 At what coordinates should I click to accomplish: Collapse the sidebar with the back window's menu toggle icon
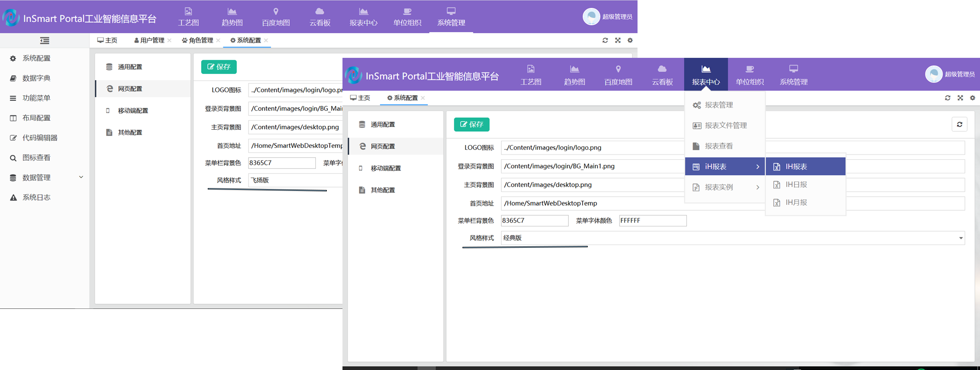tap(45, 41)
